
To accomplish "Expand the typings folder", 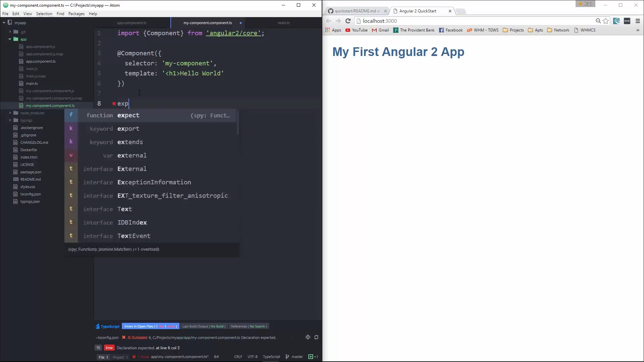I will (10, 120).
